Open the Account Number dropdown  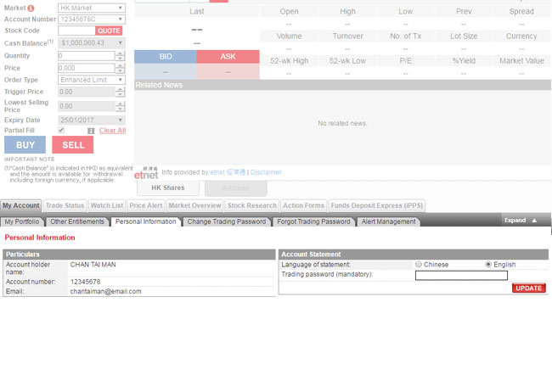point(92,19)
